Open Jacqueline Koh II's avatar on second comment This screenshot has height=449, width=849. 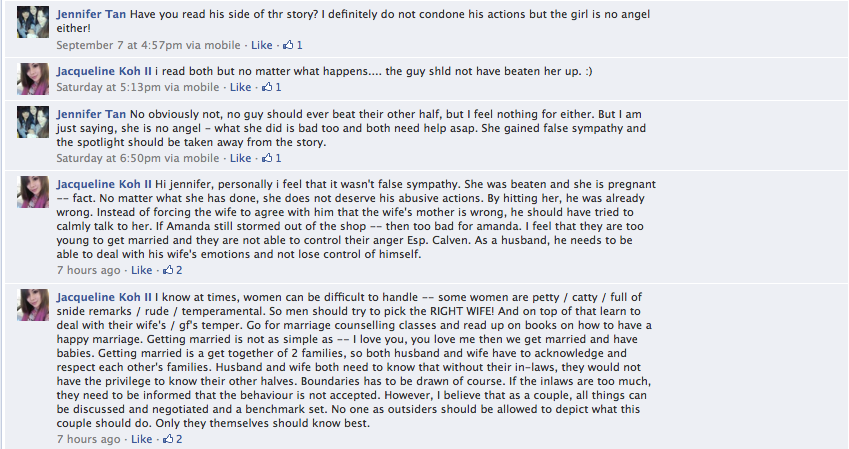pyautogui.click(x=34, y=78)
